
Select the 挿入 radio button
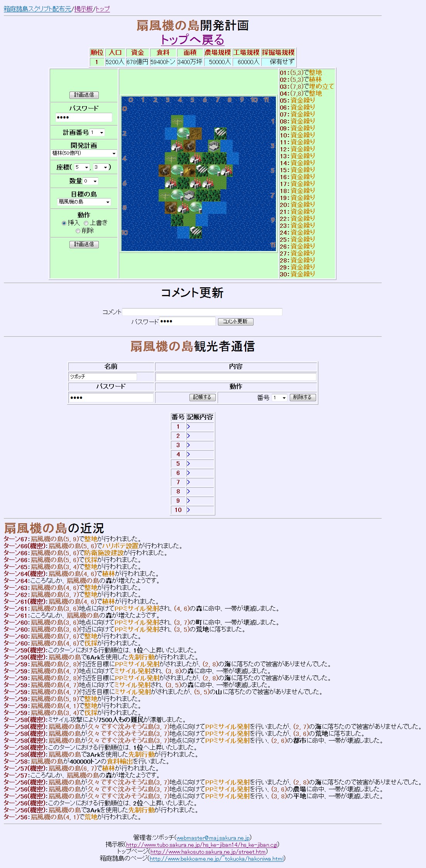(x=64, y=223)
